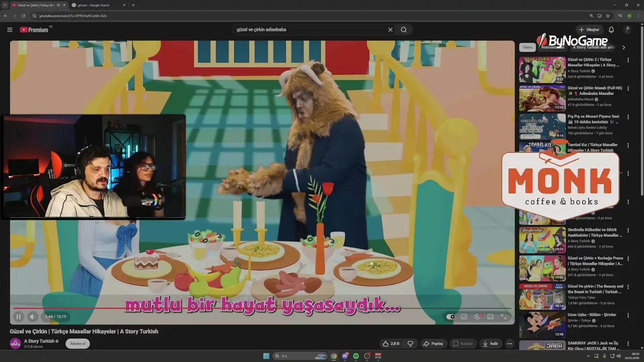This screenshot has width=644, height=362.
Task: Open Uzun Uyku Şirinler video thumbnail
Action: tap(542, 325)
